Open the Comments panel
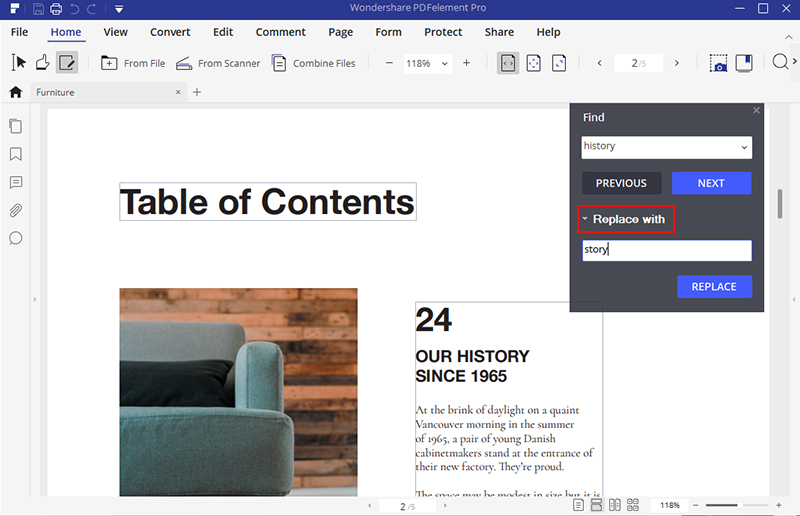This screenshot has width=800, height=516. click(16, 182)
